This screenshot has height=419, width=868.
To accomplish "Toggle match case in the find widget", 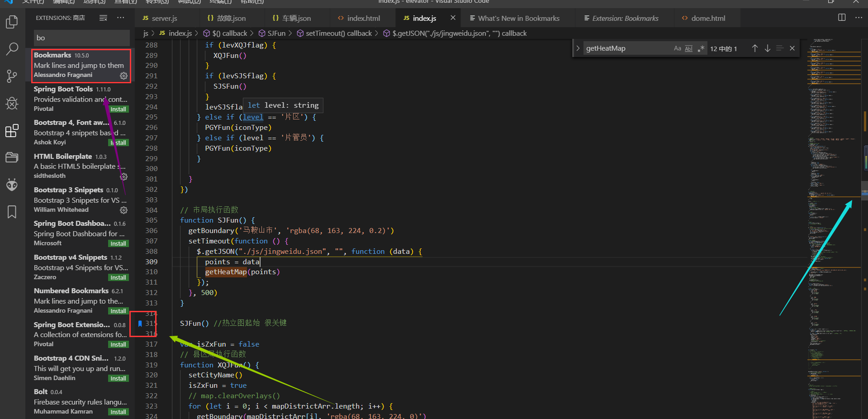I will [x=677, y=48].
